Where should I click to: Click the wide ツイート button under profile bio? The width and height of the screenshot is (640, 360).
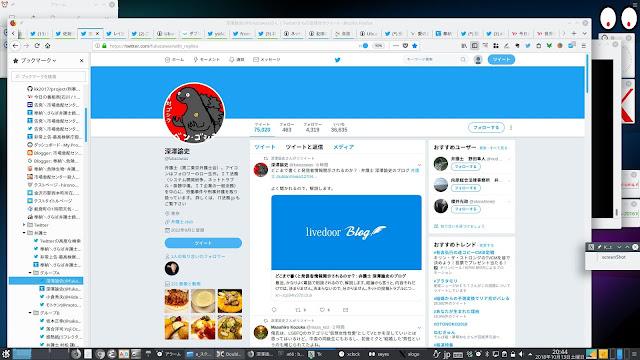coord(203,243)
